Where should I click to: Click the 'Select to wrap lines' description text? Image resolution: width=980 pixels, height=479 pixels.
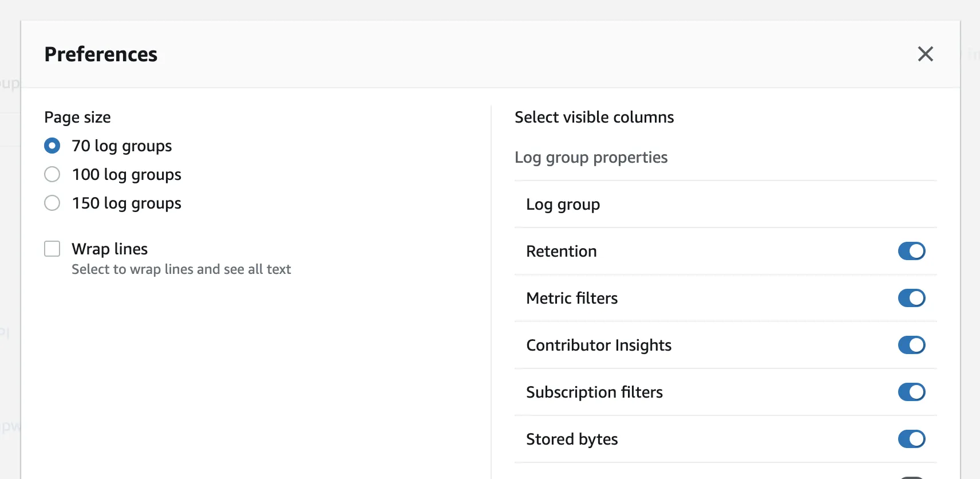coord(181,269)
